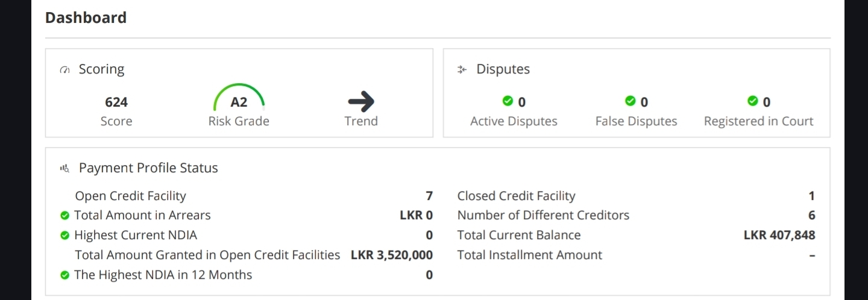Click the Number of Different Creditors row
868x300 pixels.
(637, 215)
